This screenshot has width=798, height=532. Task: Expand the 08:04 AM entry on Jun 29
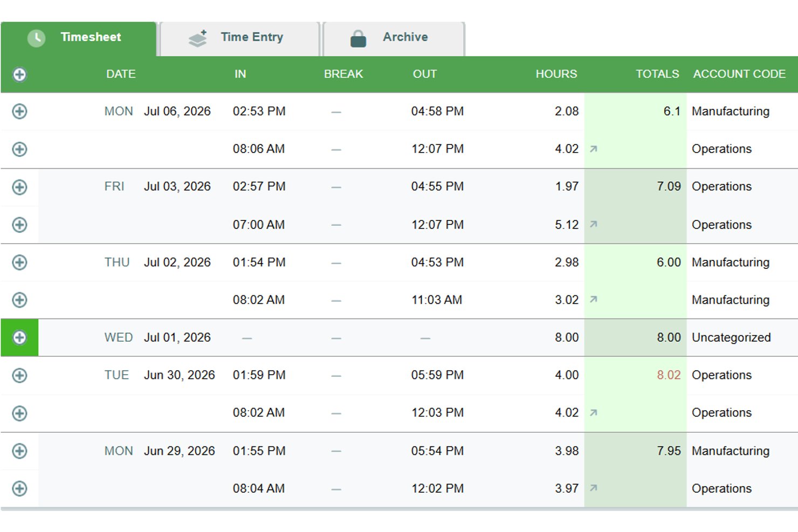tap(19, 488)
